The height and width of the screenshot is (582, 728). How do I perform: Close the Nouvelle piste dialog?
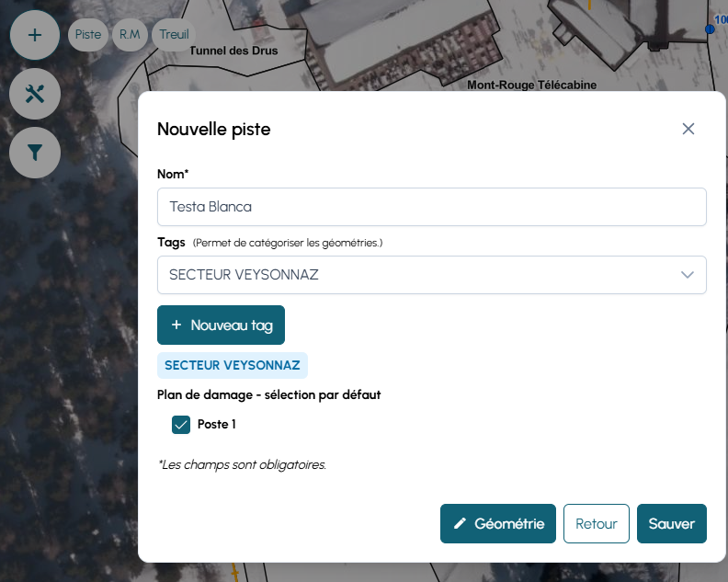[688, 129]
